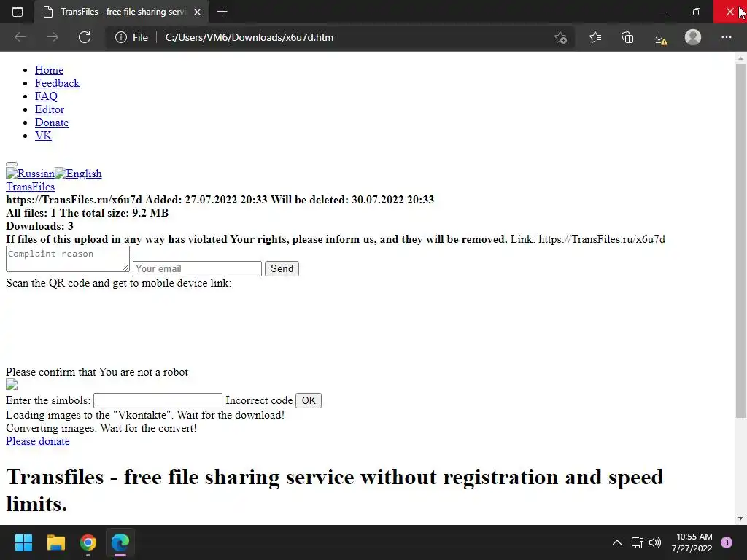Click the scrollbar up arrow
Screen dimensions: 747x560
click(x=740, y=58)
